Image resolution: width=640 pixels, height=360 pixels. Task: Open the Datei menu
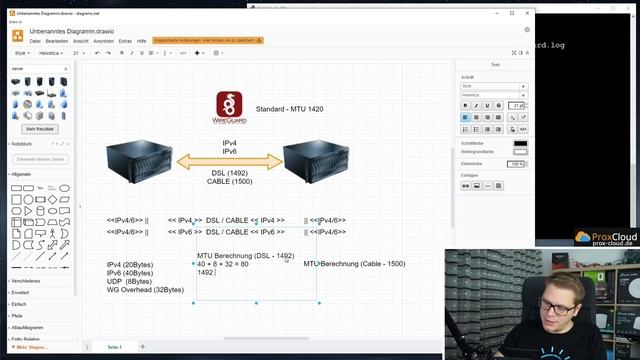point(35,41)
